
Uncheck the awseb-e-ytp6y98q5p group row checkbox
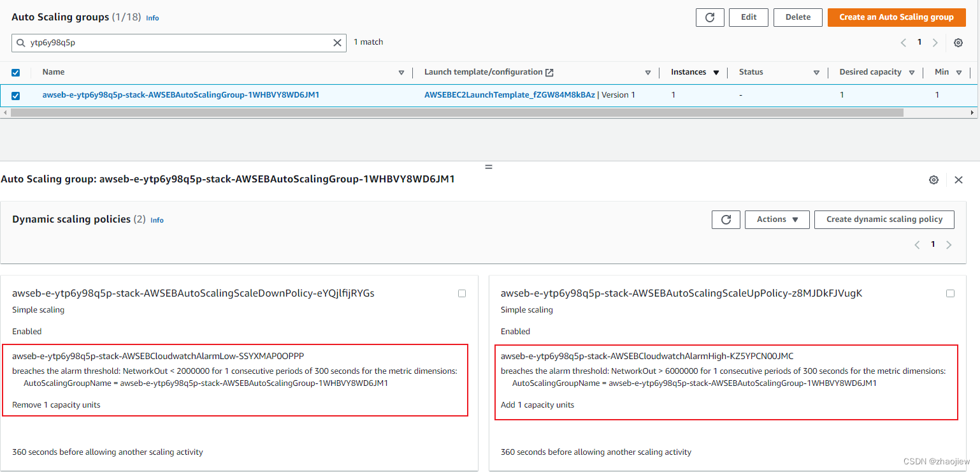(x=16, y=96)
